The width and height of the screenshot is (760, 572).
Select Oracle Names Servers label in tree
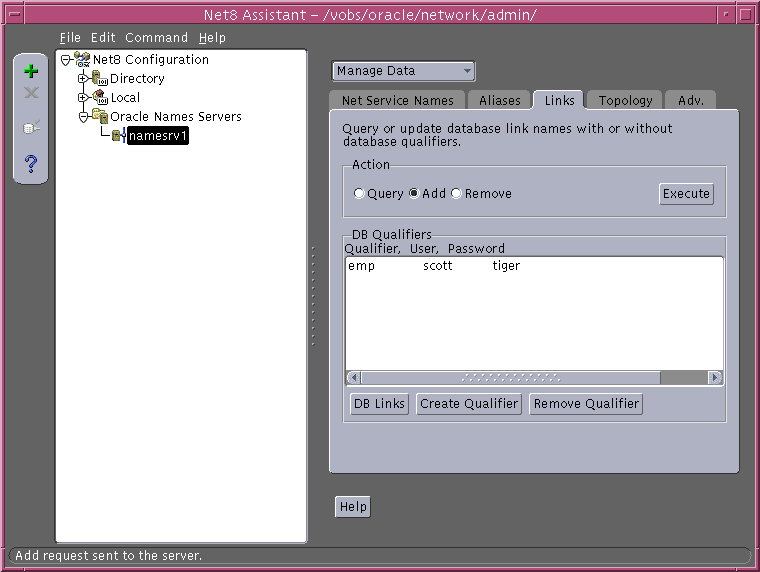click(175, 116)
